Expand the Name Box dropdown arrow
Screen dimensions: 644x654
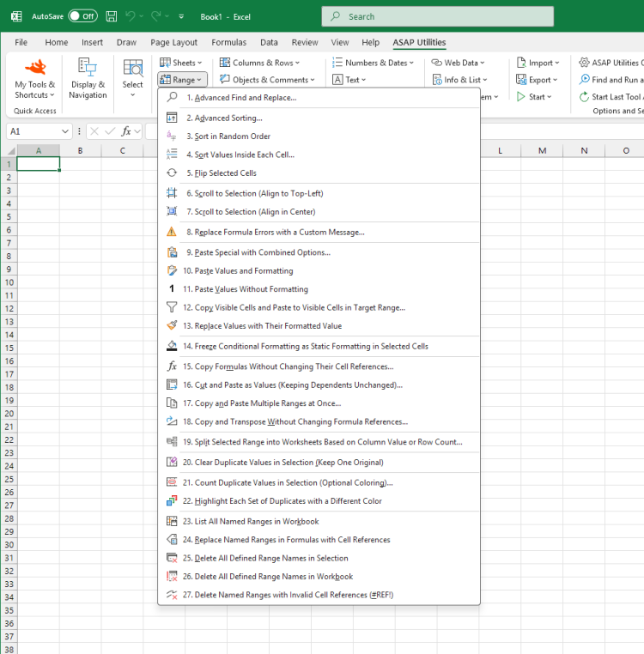pos(65,131)
